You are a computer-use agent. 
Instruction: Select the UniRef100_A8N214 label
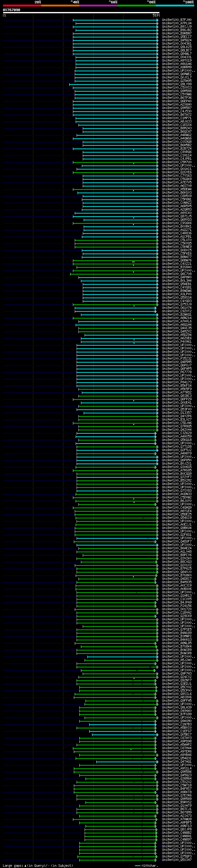click(x=177, y=318)
